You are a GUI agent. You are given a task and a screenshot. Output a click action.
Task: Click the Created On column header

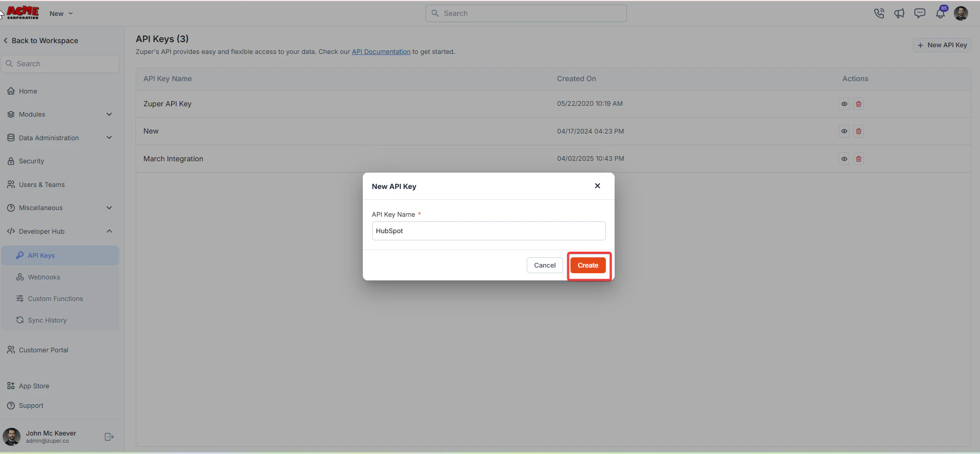[577, 79]
